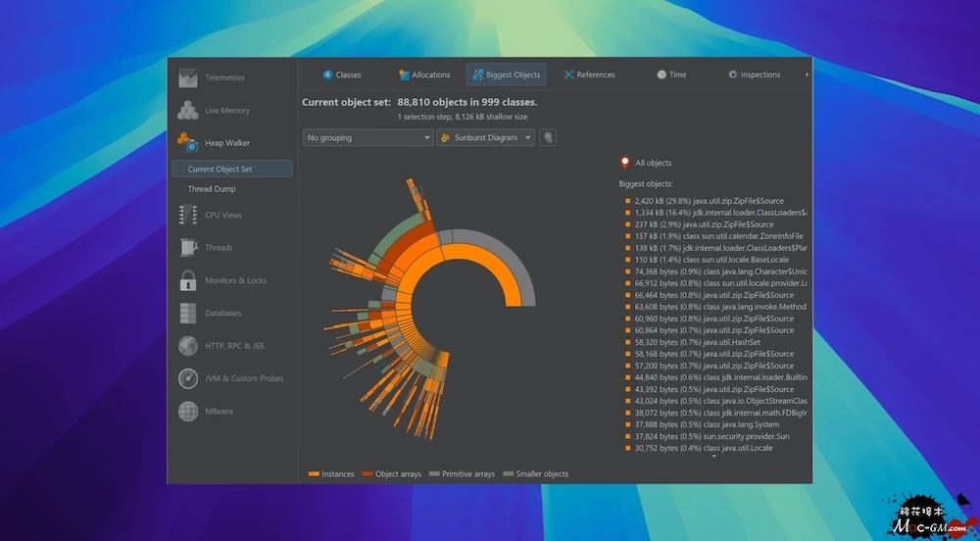Select the Databases sidebar icon
Image resolution: width=980 pixels, height=541 pixels.
click(188, 314)
